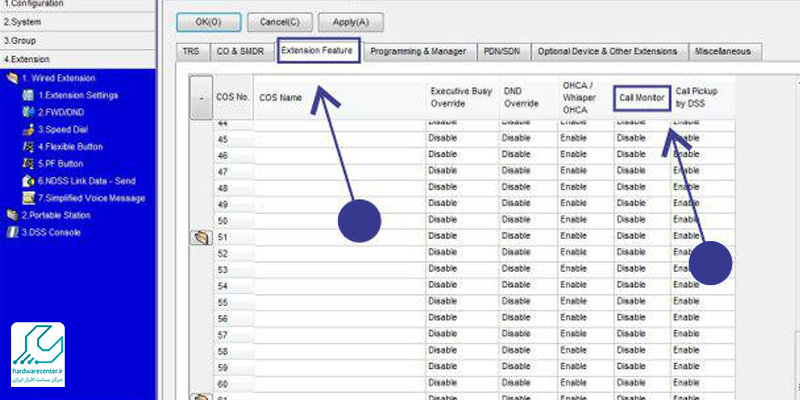The height and width of the screenshot is (400, 800).
Task: Select the Speed Dial icon
Action: [x=28, y=129]
